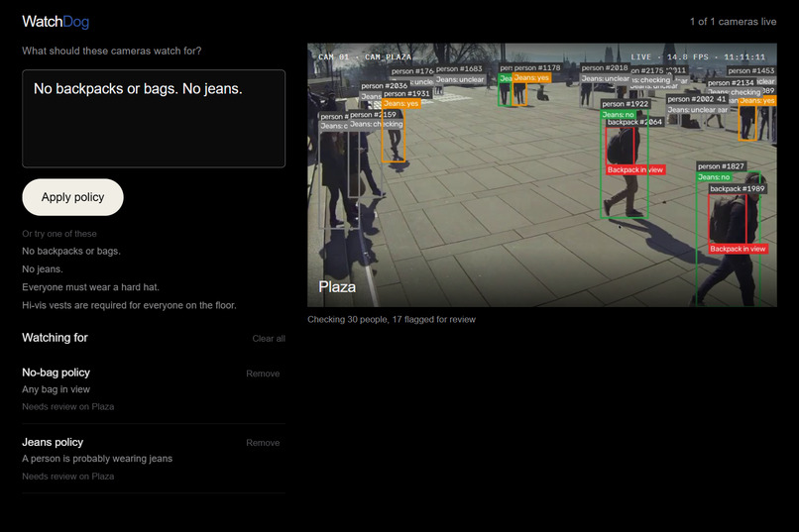Viewport: 799px width, 532px height.
Task: Click the 'person #1931' detection label
Action: point(406,94)
